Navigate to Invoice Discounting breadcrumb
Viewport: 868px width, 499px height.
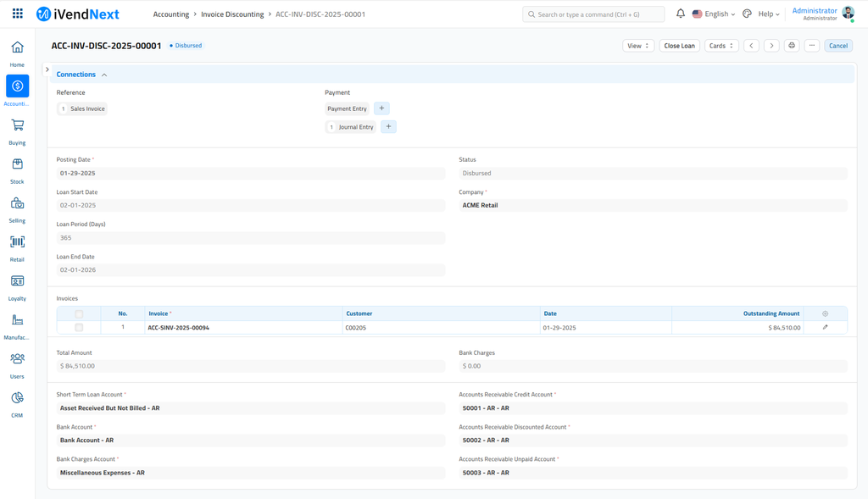(232, 14)
